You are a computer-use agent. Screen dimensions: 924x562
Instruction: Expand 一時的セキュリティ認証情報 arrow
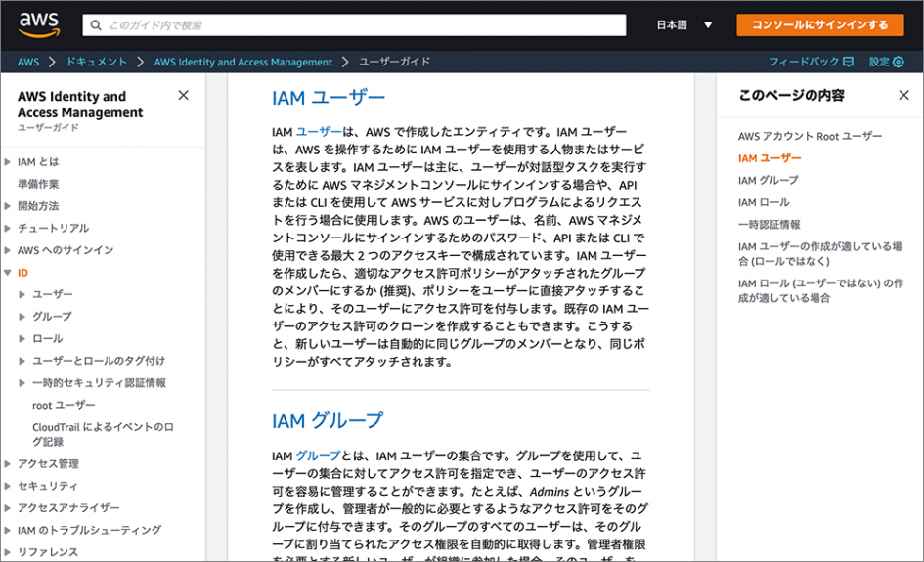click(x=22, y=383)
